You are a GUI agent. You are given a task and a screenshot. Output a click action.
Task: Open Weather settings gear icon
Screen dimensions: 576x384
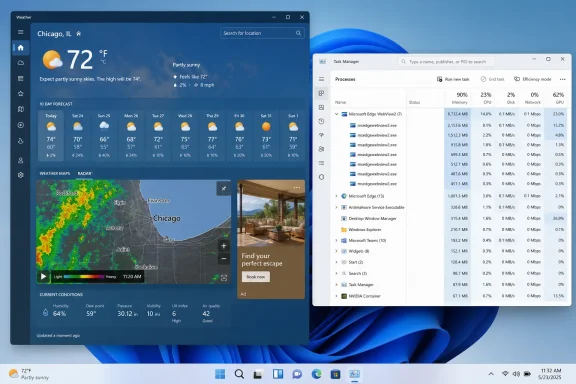[21, 175]
